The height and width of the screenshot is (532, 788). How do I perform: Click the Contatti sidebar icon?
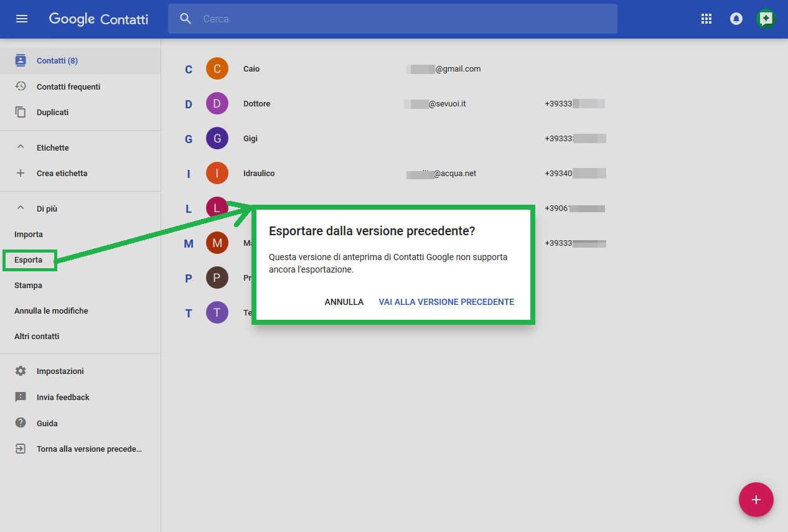[21, 60]
